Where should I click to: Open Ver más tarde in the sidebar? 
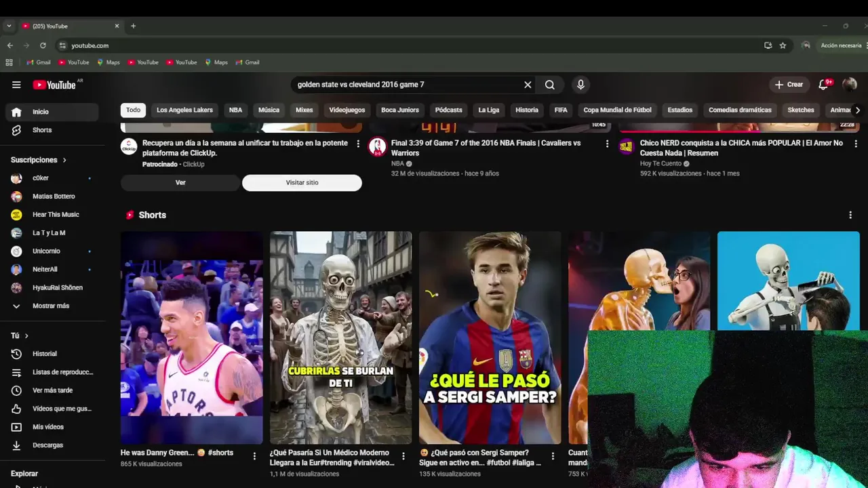52,390
